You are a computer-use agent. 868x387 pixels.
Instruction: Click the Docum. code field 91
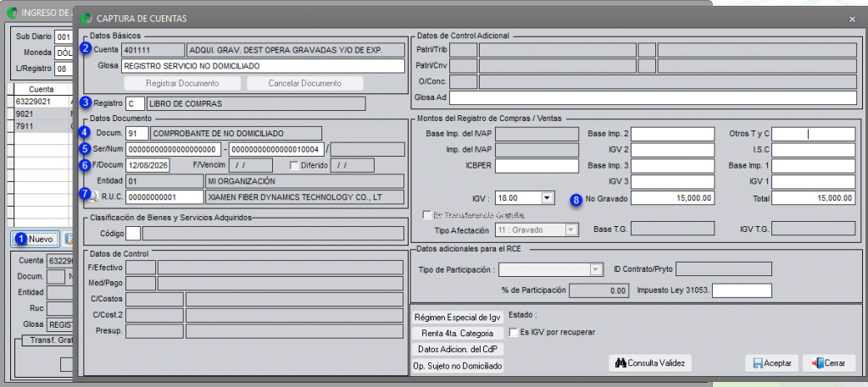[x=137, y=133]
